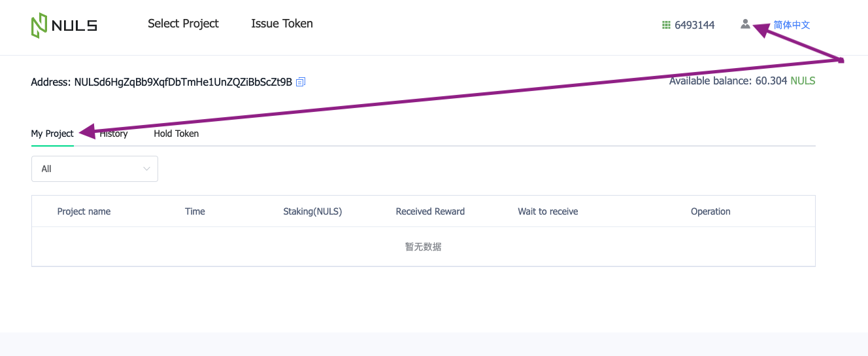Screen dimensions: 868x356
Task: Click the green block height grid icon
Action: tap(666, 25)
